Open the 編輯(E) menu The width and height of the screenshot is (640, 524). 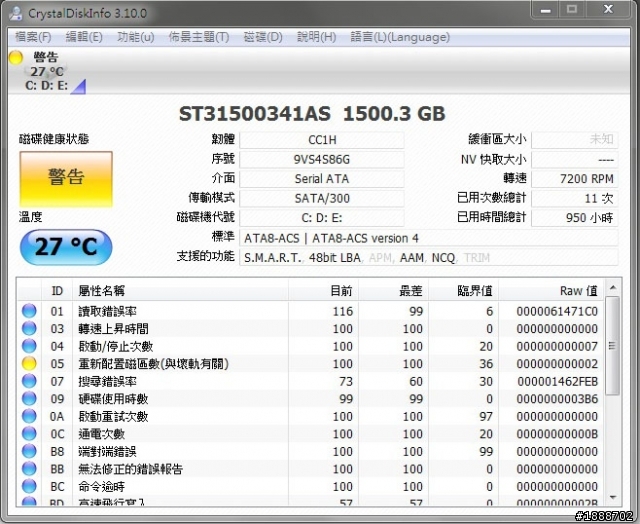(84, 37)
